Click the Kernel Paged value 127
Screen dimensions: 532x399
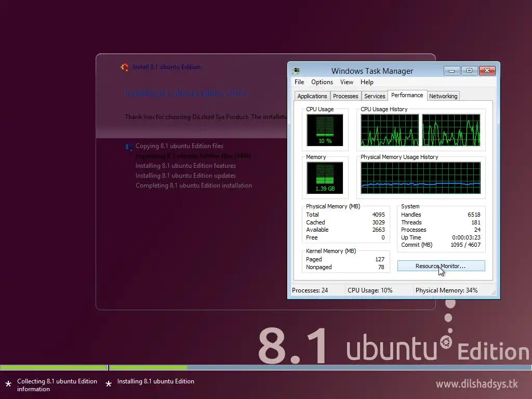point(380,259)
